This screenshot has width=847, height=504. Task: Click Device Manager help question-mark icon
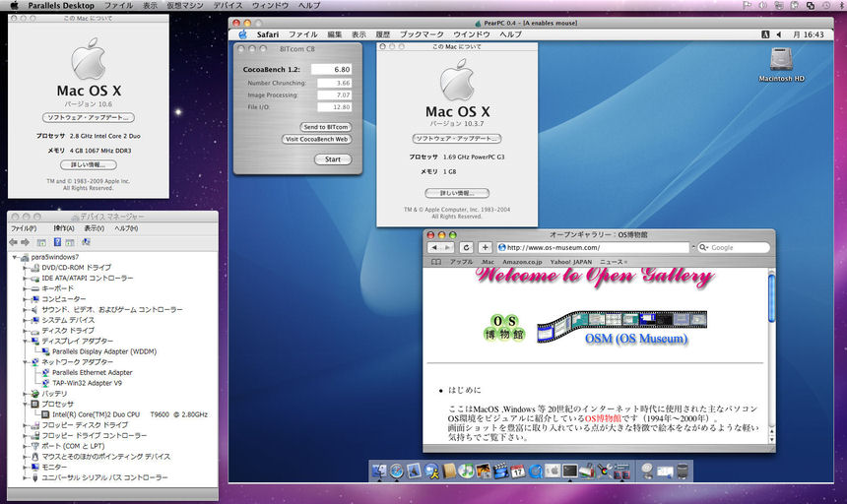point(57,242)
